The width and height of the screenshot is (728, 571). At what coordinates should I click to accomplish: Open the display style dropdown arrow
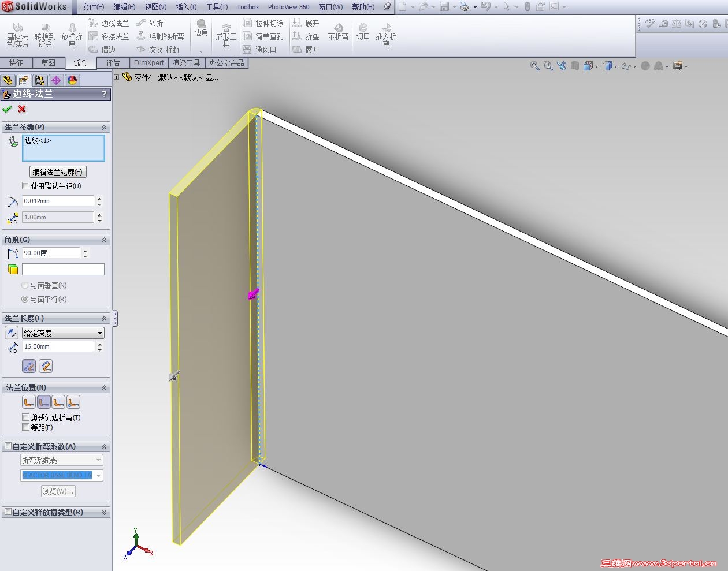pyautogui.click(x=616, y=66)
